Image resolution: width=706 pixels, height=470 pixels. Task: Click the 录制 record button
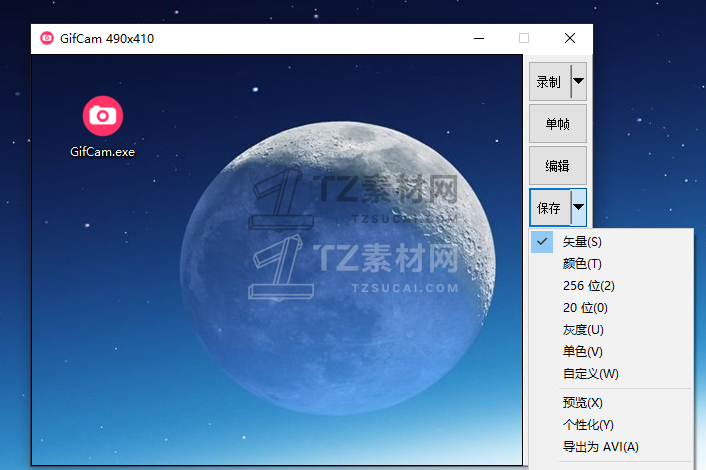(x=550, y=81)
